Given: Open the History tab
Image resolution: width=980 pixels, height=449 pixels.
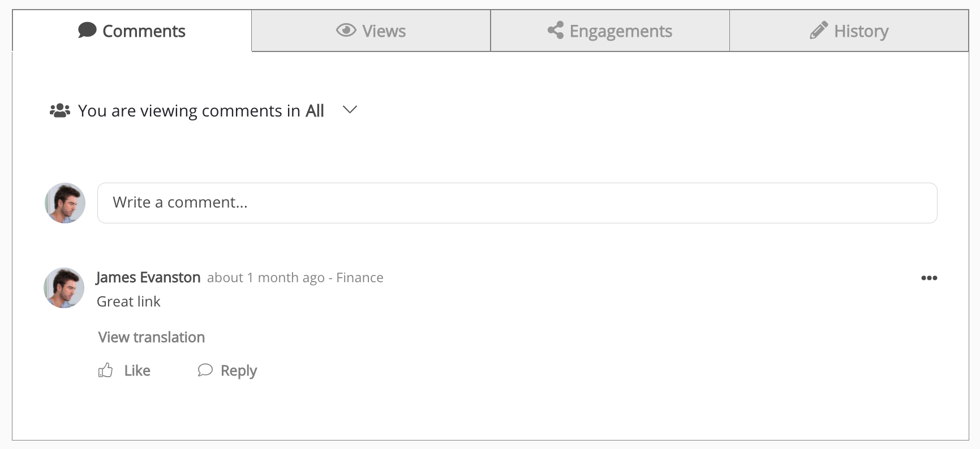Looking at the screenshot, I should point(849,31).
